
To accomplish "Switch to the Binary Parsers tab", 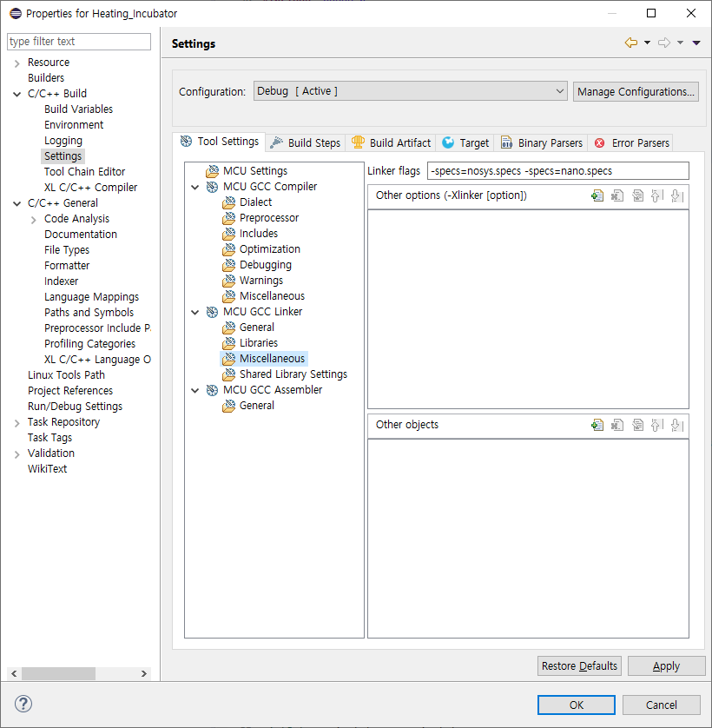I will coord(541,143).
